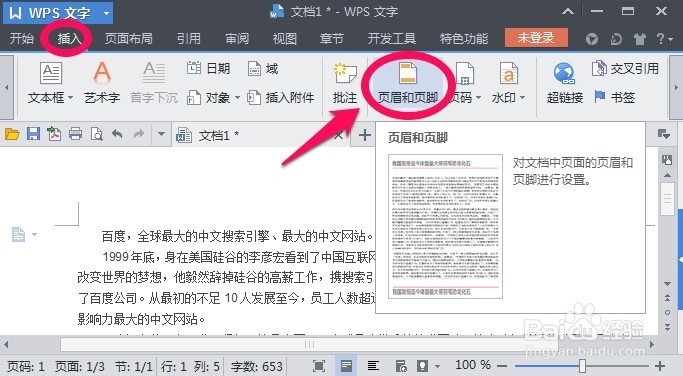Expand the WPS 文字 menu dropdown arrow
The width and height of the screenshot is (683, 376).
pyautogui.click(x=106, y=13)
